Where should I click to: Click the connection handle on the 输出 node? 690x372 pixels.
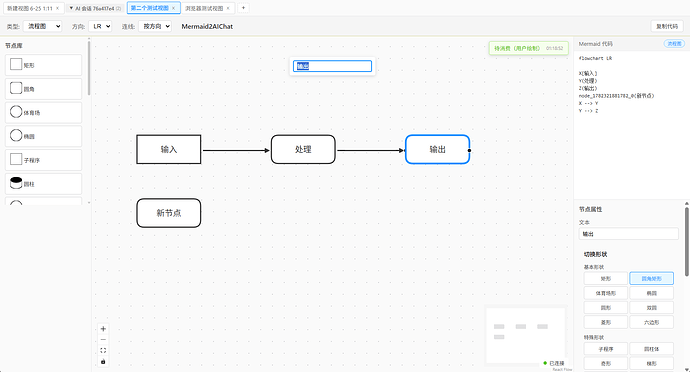pos(470,150)
